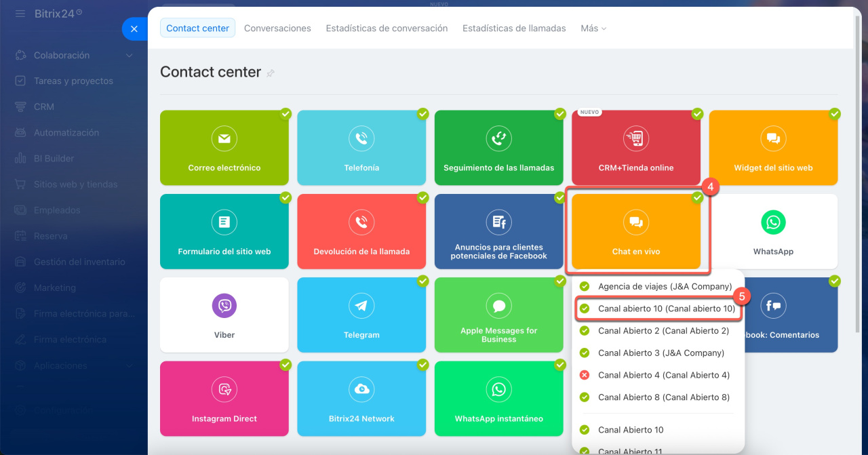Open the hamburger menu beside Bitrix24
This screenshot has width=868, height=455.
(20, 14)
